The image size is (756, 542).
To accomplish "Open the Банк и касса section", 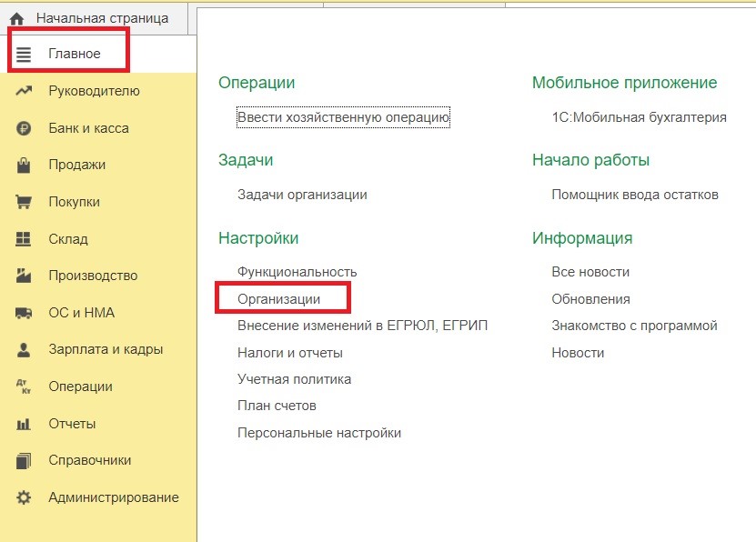I will 89,128.
